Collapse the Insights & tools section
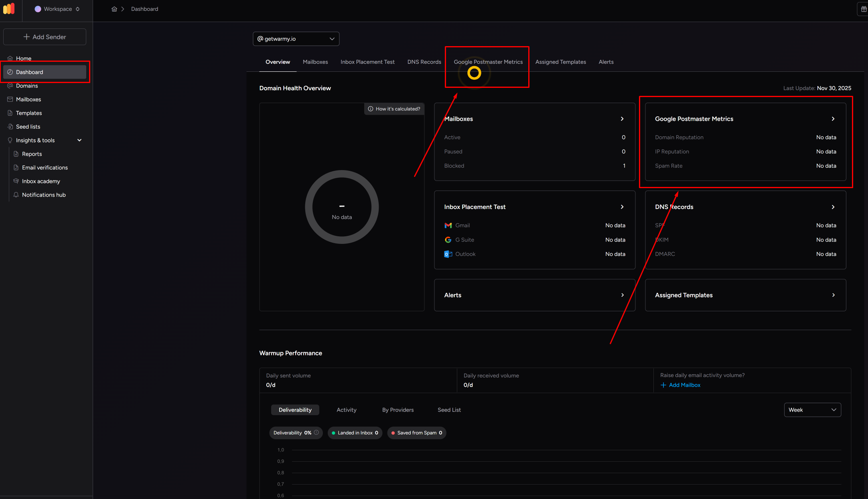Image resolution: width=868 pixels, height=499 pixels. (x=79, y=140)
